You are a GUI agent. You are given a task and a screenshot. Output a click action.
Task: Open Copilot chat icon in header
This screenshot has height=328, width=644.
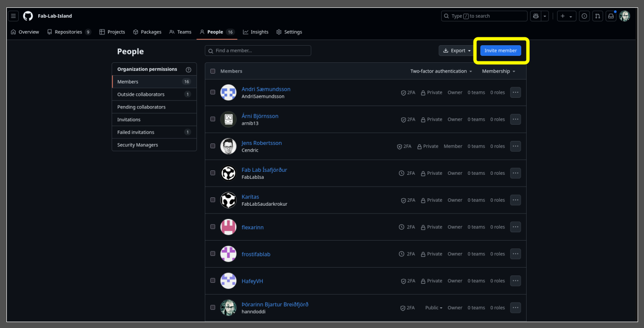tap(535, 16)
